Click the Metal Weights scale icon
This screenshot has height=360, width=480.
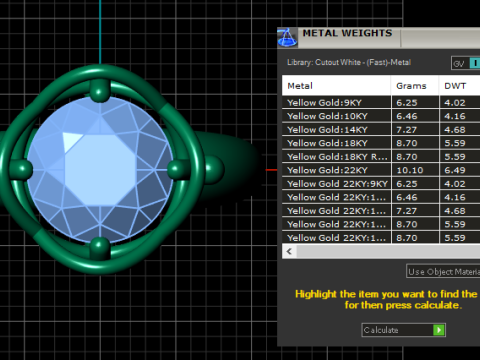click(287, 38)
